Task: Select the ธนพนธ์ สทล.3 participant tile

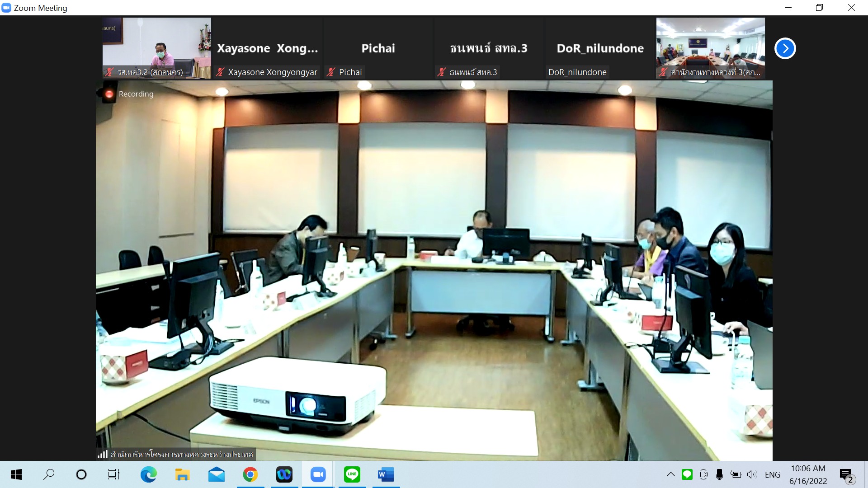Action: 489,48
